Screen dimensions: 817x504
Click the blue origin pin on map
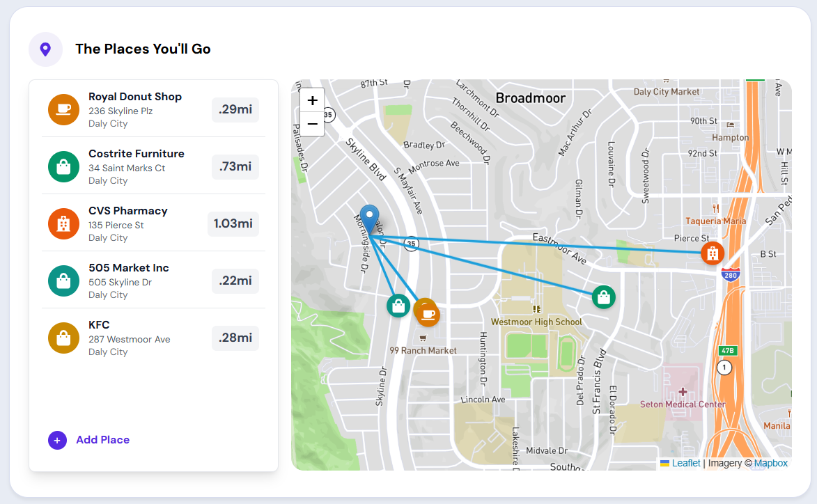(369, 217)
